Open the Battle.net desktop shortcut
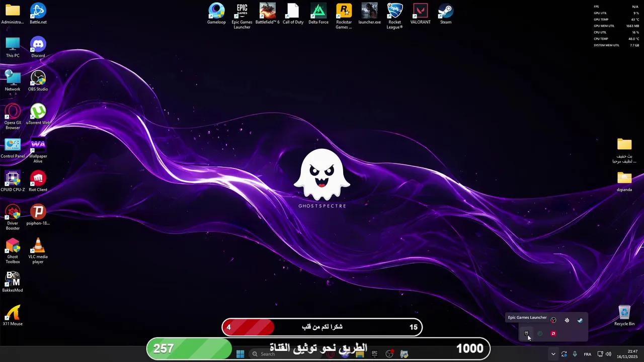Image resolution: width=644 pixels, height=362 pixels. [38, 14]
